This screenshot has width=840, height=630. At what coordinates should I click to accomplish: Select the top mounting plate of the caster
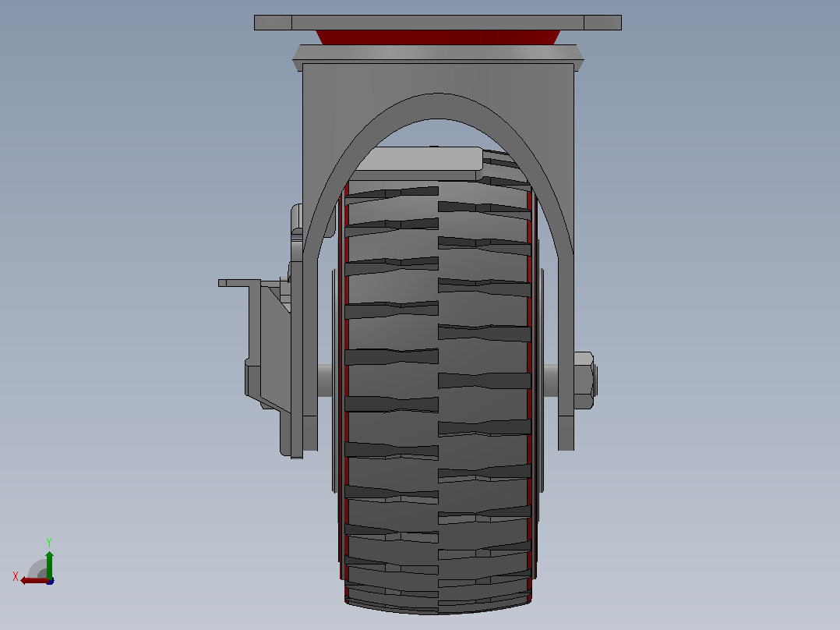[x=438, y=23]
